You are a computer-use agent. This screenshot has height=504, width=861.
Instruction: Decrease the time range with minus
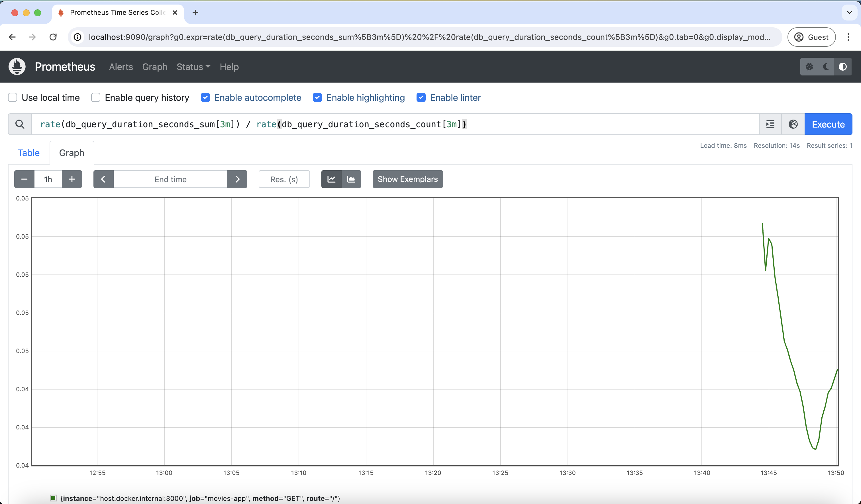pyautogui.click(x=24, y=179)
